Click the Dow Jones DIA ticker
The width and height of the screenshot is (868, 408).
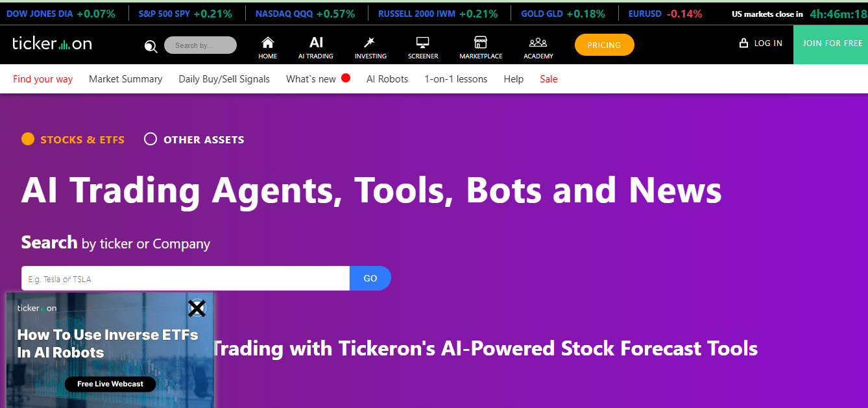[61, 14]
